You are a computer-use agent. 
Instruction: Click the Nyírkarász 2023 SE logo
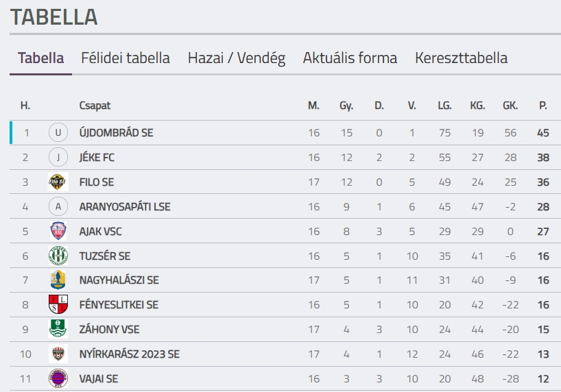point(58,354)
